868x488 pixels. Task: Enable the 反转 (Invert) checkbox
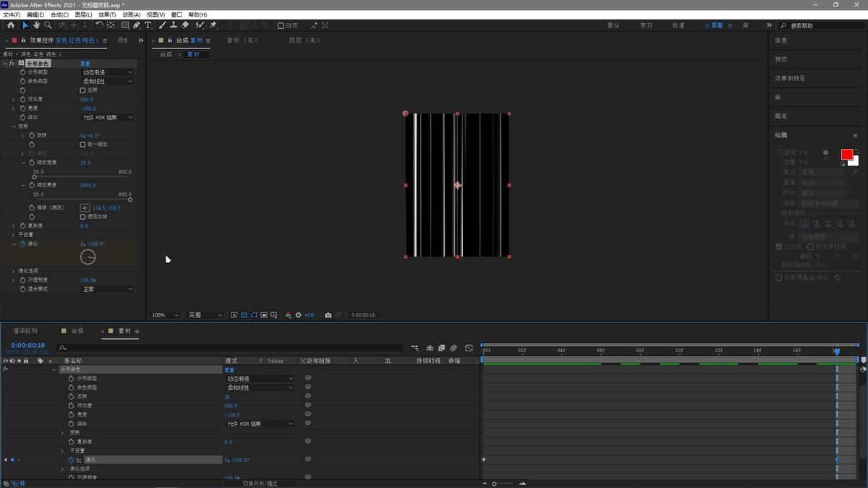point(82,90)
